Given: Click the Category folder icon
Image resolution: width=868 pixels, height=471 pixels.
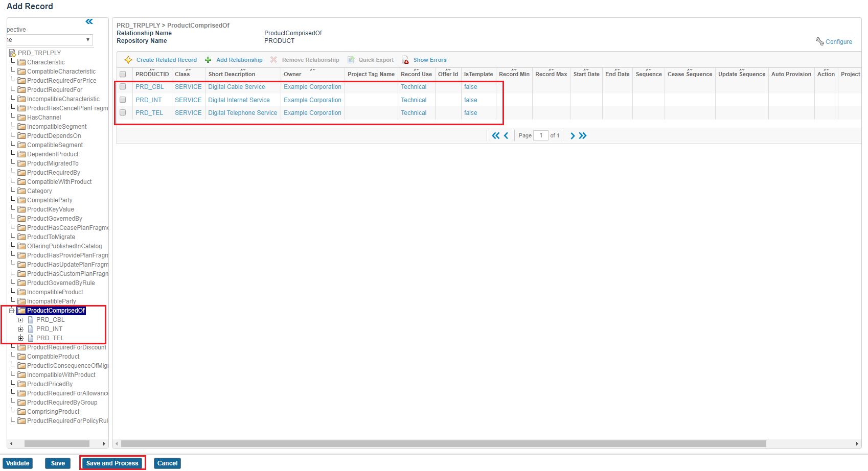Looking at the screenshot, I should pos(21,191).
